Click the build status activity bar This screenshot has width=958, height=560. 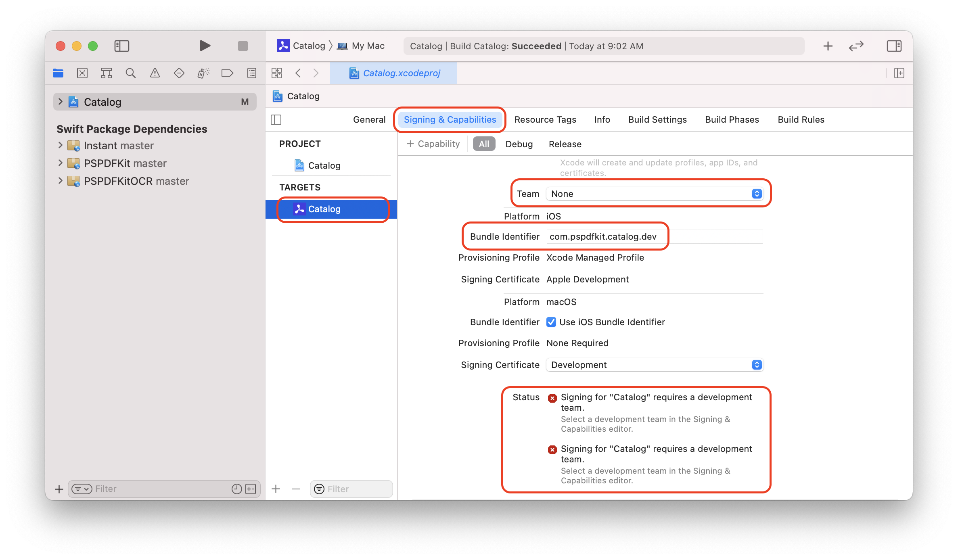tap(604, 46)
